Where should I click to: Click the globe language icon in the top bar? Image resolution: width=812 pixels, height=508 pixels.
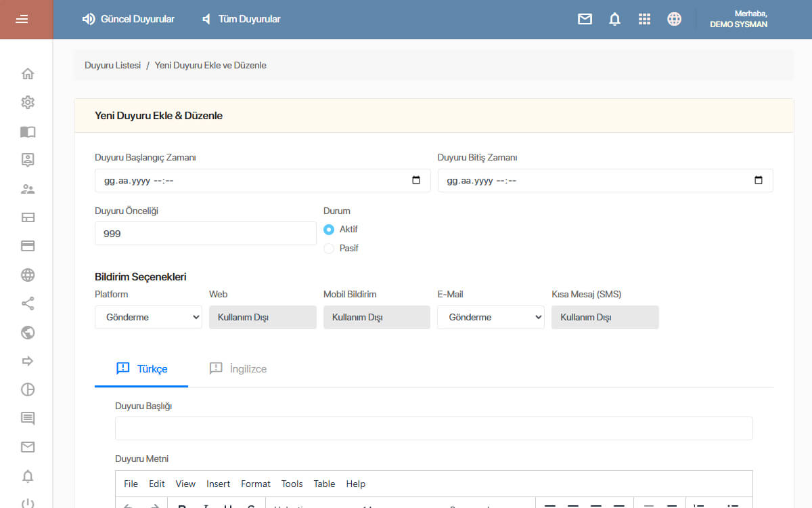tap(674, 19)
